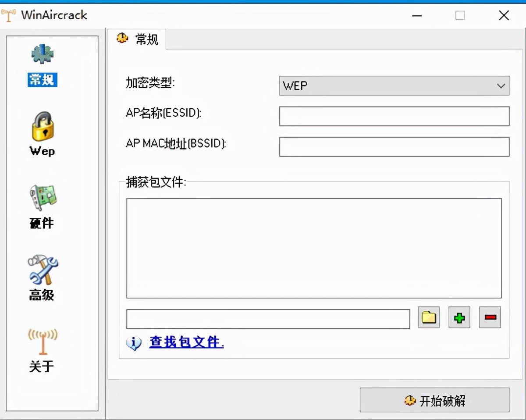This screenshot has width=526, height=420.
Task: Click the folder icon to browse capture files
Action: [428, 317]
